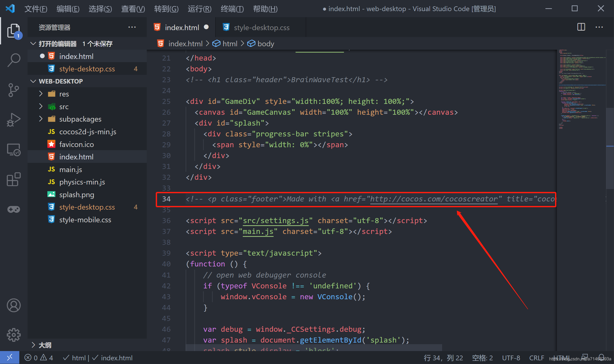Click the Accounts icon
Viewport: 614px width, 364px height.
point(13,306)
